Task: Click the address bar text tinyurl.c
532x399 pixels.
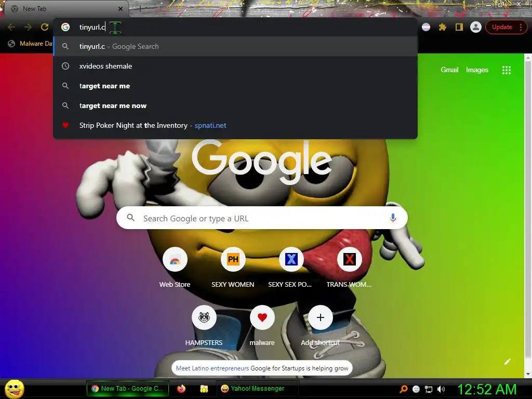Action: 92,27
